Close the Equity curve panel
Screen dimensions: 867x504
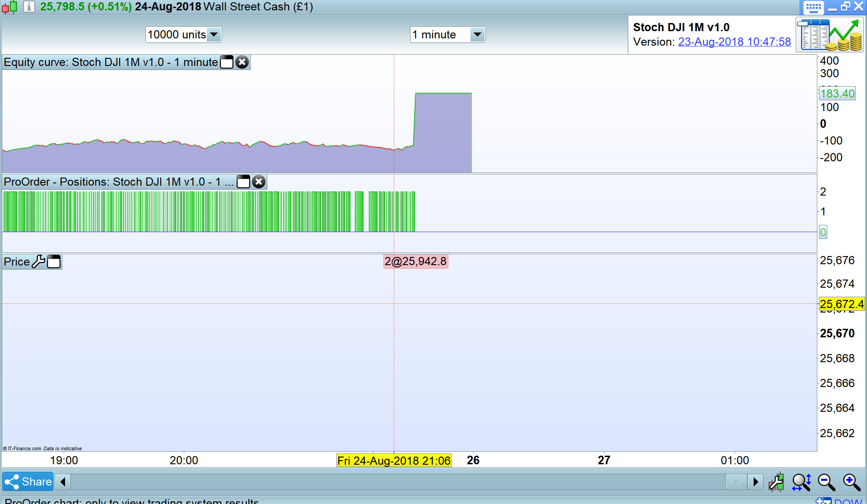click(x=242, y=62)
